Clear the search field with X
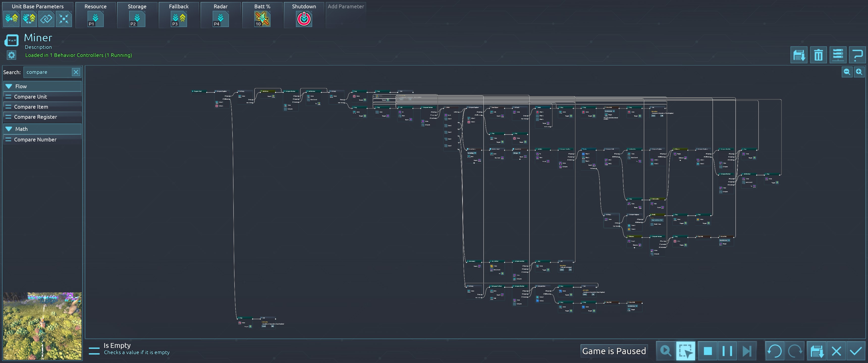Viewport: 868px width, 363px height. (76, 72)
